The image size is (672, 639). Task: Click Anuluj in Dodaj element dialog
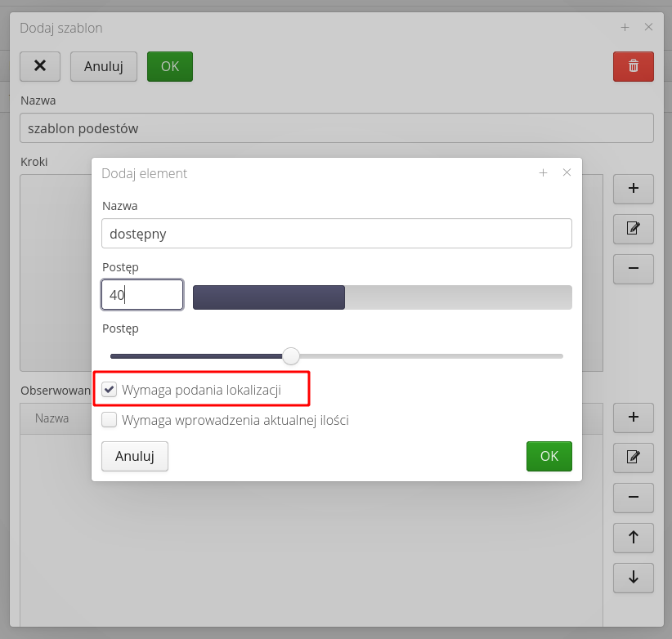click(134, 457)
